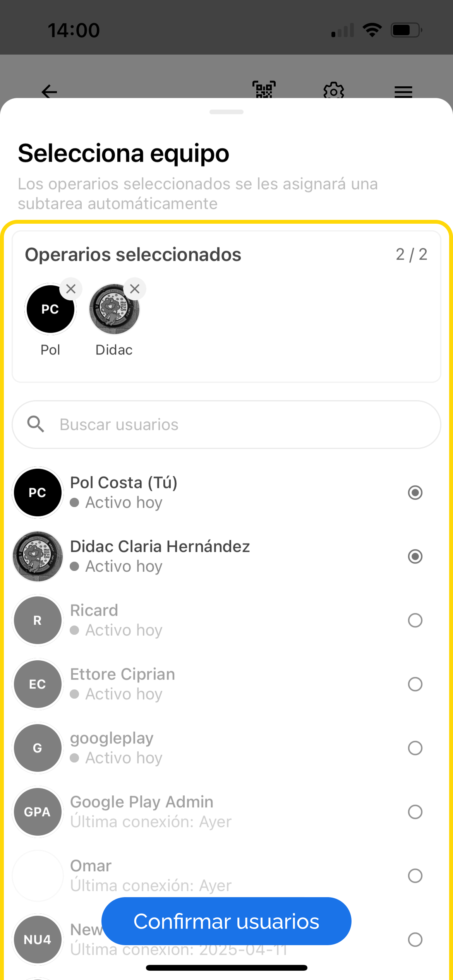This screenshot has width=453, height=980.
Task: Tap the Ettore Ciprian EC avatar
Action: pyautogui.click(x=38, y=684)
